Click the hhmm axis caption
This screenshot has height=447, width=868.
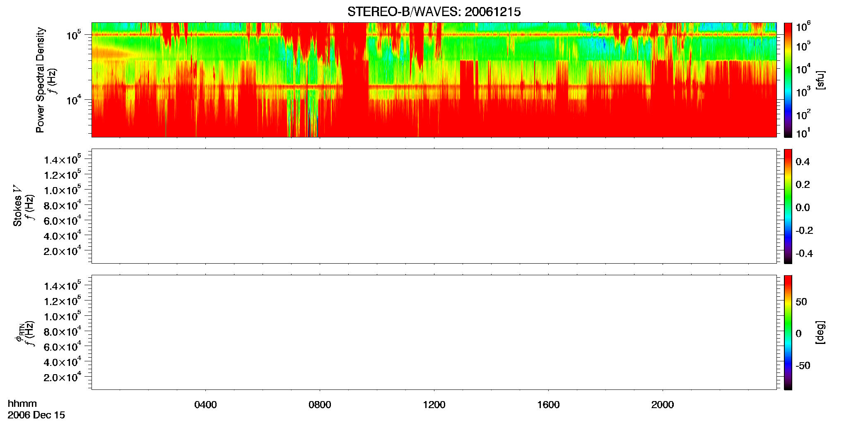click(x=22, y=404)
